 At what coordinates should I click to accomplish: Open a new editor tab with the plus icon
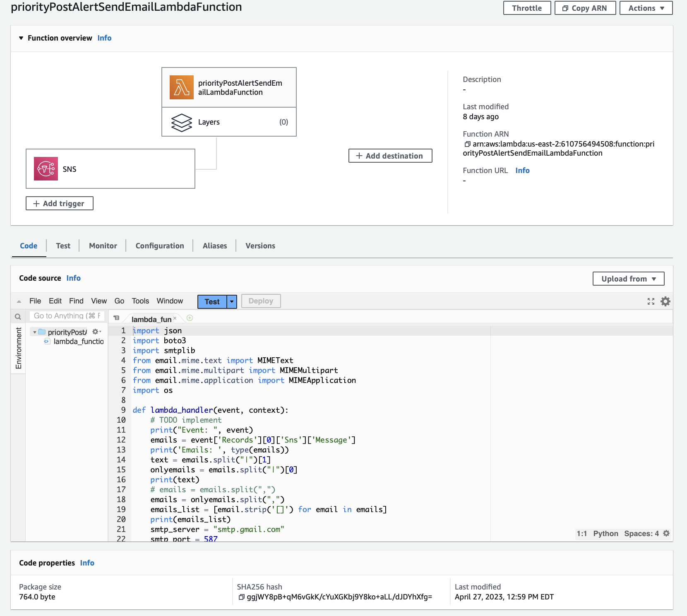coord(190,318)
